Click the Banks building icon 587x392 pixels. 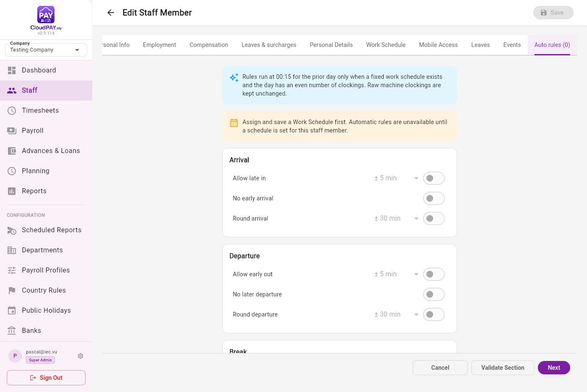[x=12, y=331]
